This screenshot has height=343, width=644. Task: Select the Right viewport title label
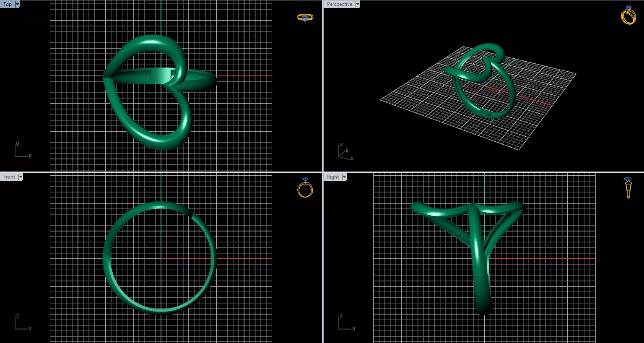click(333, 177)
